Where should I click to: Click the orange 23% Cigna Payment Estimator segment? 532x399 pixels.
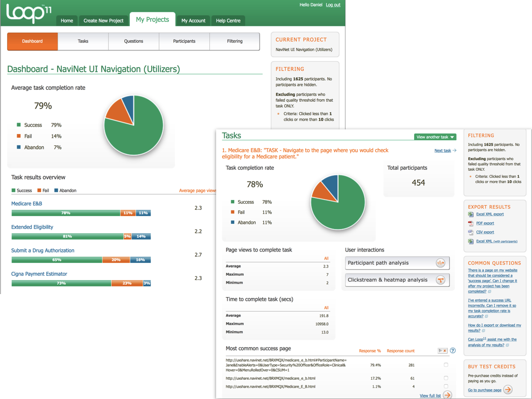(x=127, y=283)
